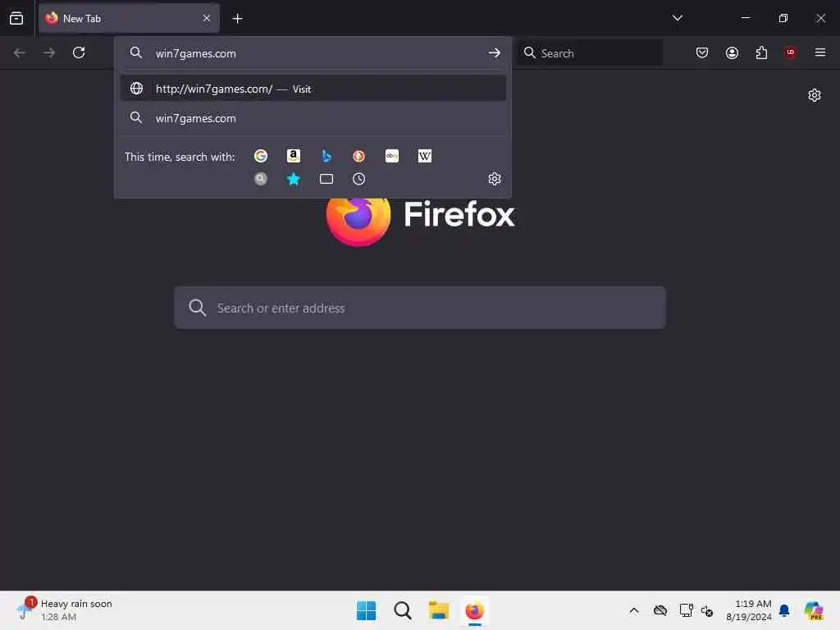Open Save to Pocket button
The width and height of the screenshot is (840, 630).
[x=702, y=52]
